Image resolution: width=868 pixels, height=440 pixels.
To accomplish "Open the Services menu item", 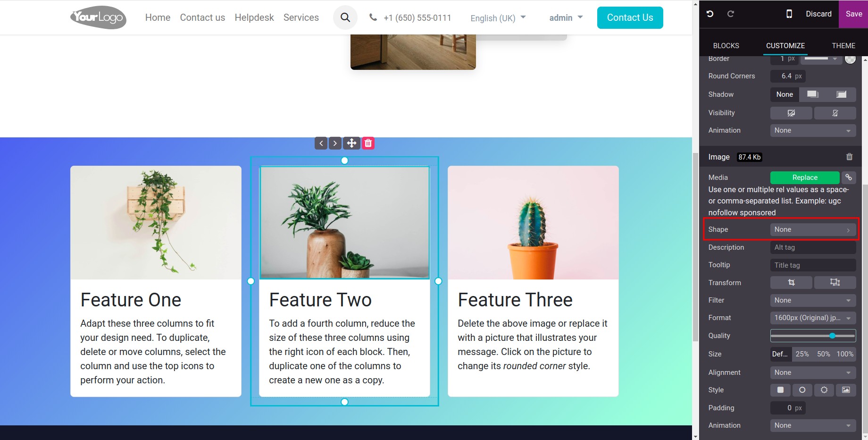I will (x=301, y=17).
